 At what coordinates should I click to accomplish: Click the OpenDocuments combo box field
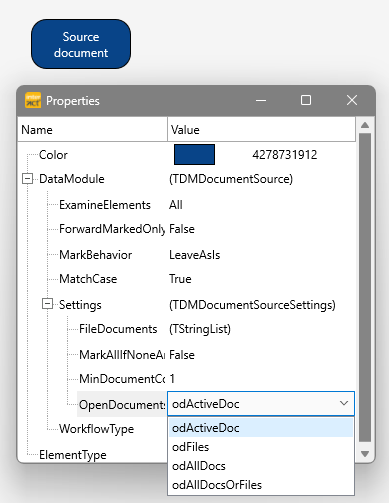click(261, 404)
